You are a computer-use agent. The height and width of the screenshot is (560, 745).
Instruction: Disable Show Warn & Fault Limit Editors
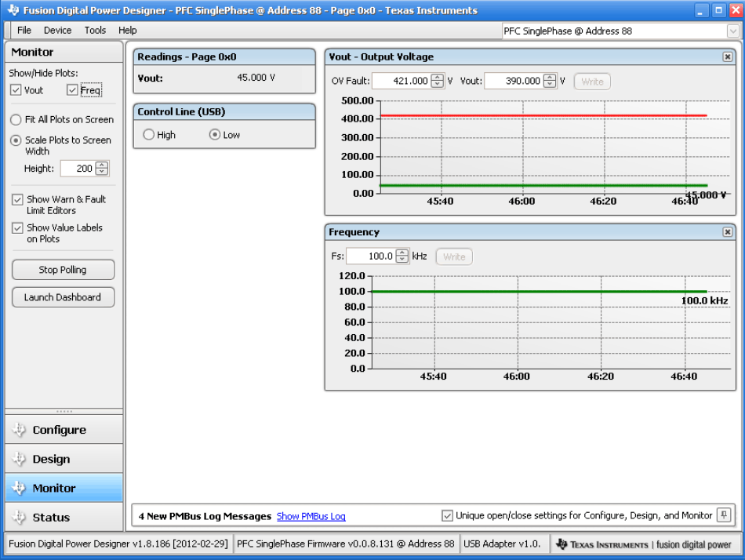pyautogui.click(x=17, y=198)
